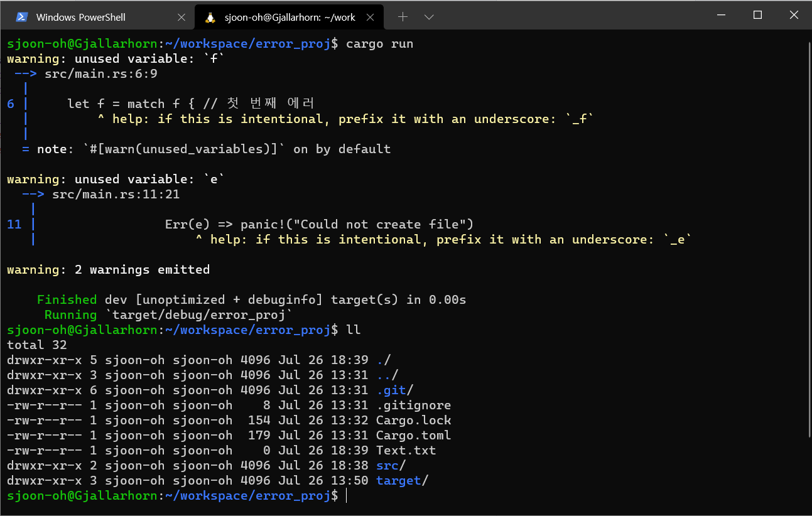Screen dimensions: 812x516
Task: Click timestamp '18:38' in src row
Action: click(x=350, y=465)
